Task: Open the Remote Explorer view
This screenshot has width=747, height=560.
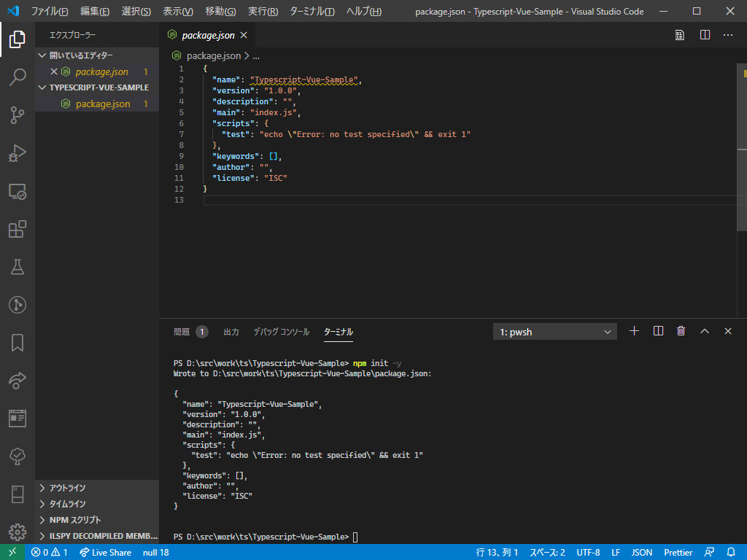Action: coord(18,191)
